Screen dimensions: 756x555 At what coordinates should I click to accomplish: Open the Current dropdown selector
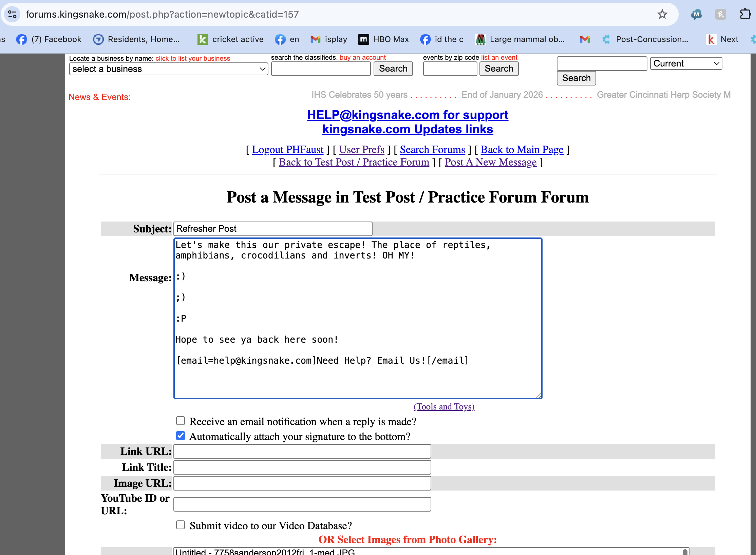pyautogui.click(x=686, y=63)
